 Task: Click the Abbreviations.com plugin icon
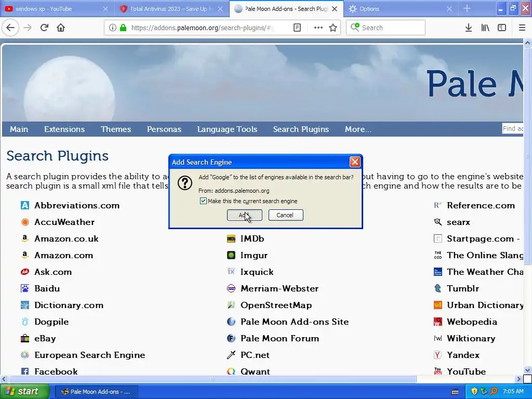click(x=25, y=205)
